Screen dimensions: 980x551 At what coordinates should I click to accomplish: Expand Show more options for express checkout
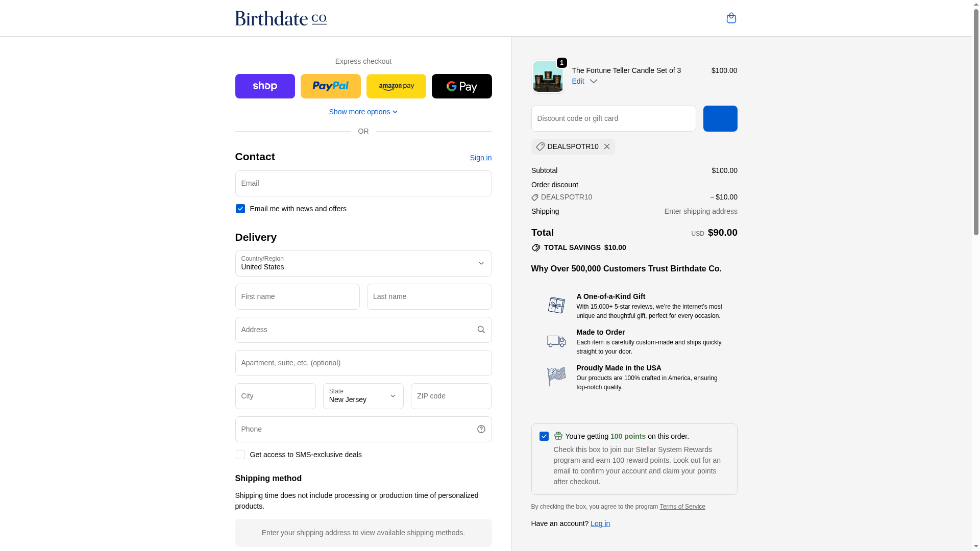[363, 112]
